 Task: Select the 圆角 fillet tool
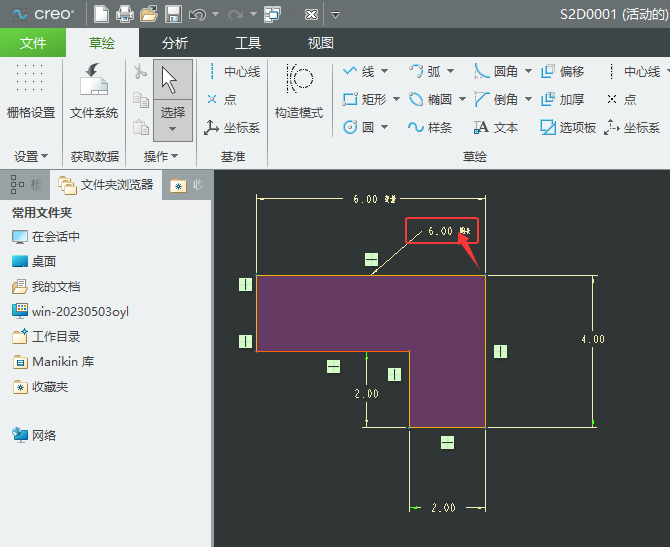tap(496, 71)
